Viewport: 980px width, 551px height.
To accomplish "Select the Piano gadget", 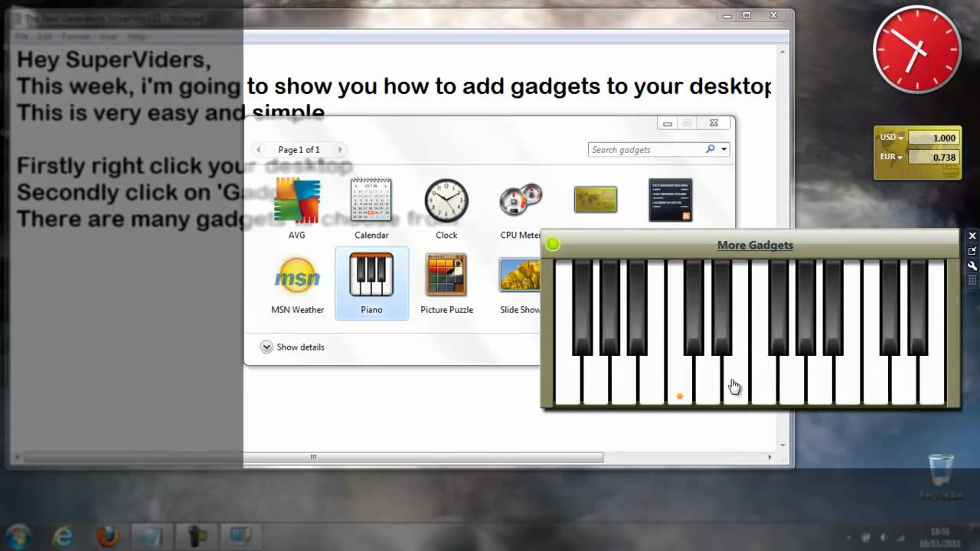I will 371,284.
